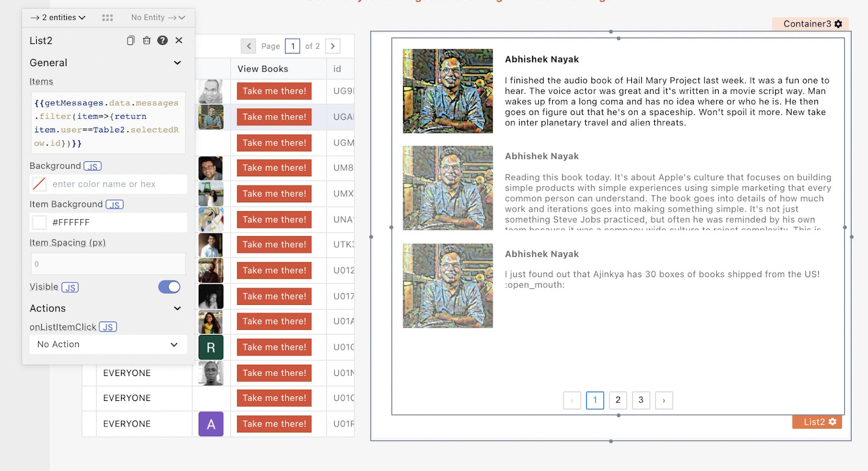
Task: Expand the 2 entities dropdown
Action: [x=58, y=17]
